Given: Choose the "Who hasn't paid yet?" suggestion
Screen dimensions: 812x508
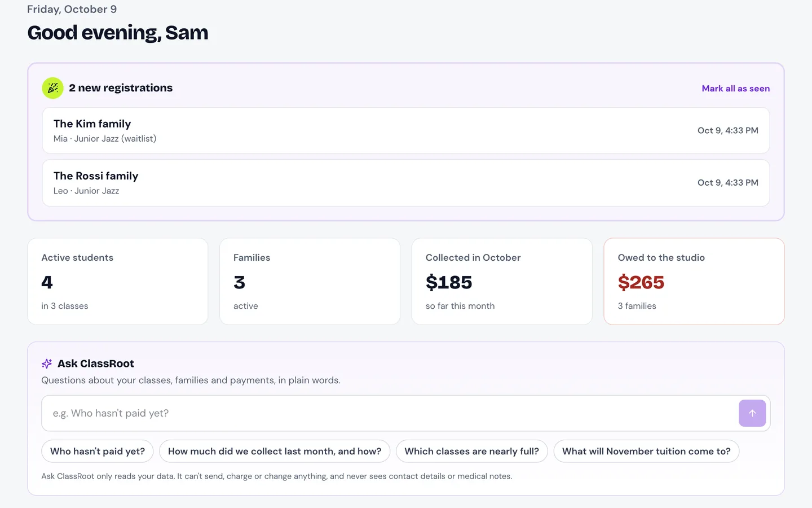Looking at the screenshot, I should coord(98,451).
